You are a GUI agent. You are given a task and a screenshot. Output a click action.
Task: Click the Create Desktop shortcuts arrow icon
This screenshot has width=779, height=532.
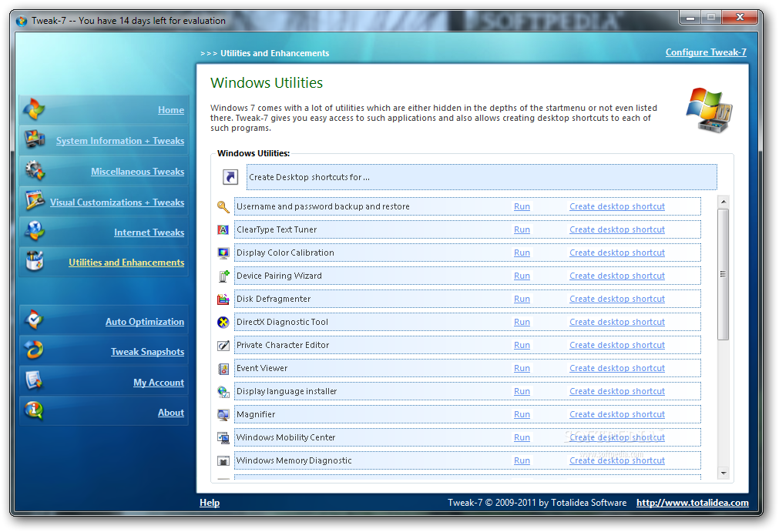tap(230, 177)
